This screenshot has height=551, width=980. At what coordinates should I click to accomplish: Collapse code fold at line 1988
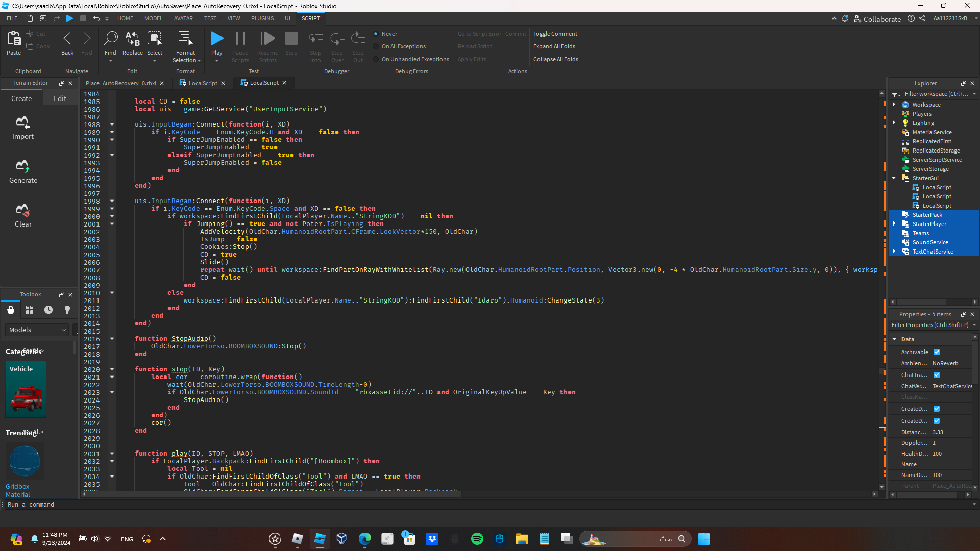(112, 124)
